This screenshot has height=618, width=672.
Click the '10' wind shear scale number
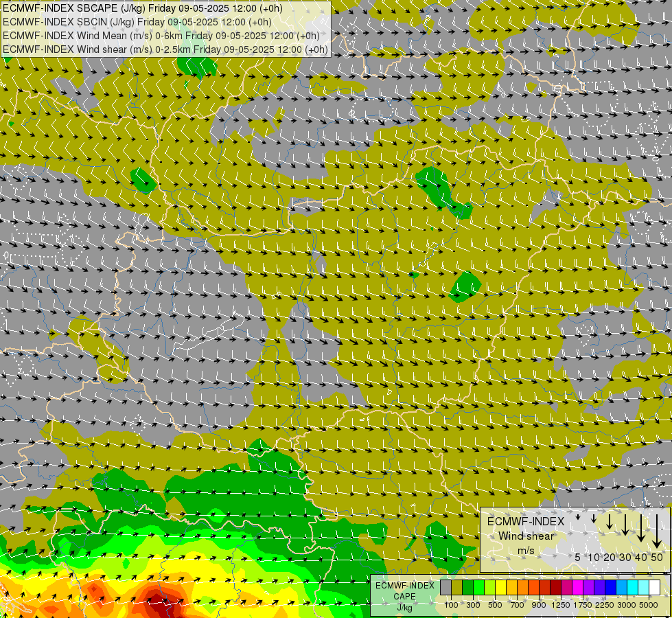click(594, 557)
